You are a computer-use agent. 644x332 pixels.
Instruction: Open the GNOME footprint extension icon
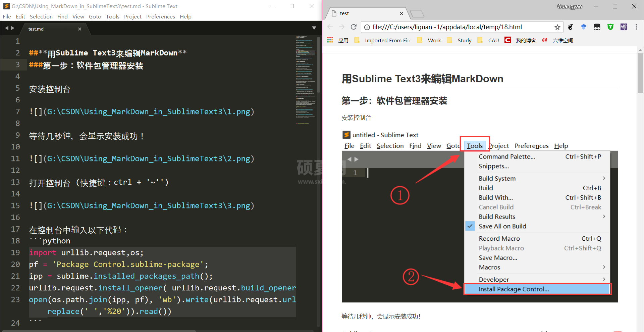570,27
